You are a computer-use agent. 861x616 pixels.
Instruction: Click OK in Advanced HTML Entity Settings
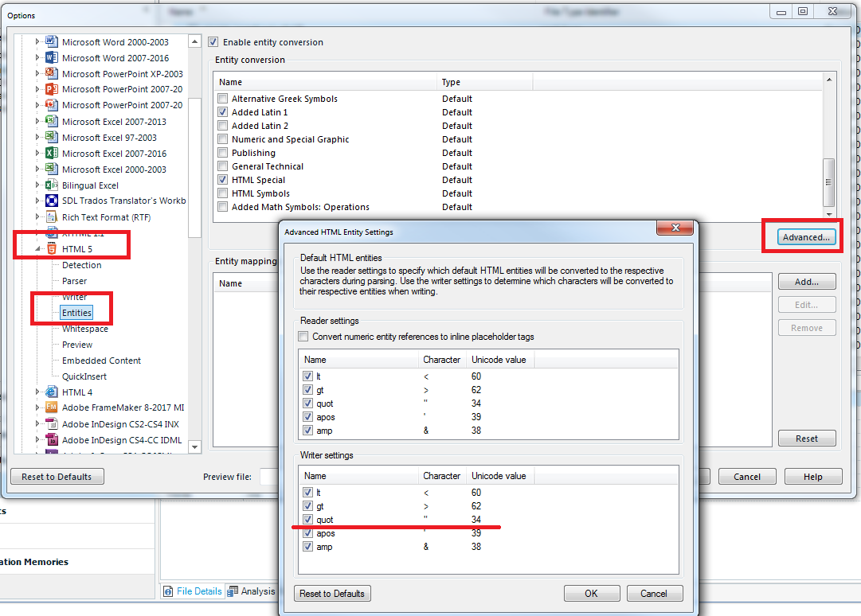[x=591, y=593]
